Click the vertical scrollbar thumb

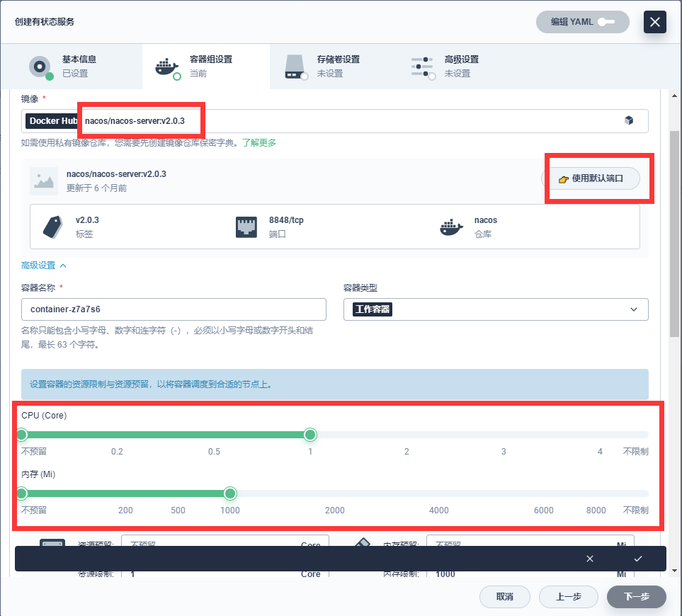674,234
